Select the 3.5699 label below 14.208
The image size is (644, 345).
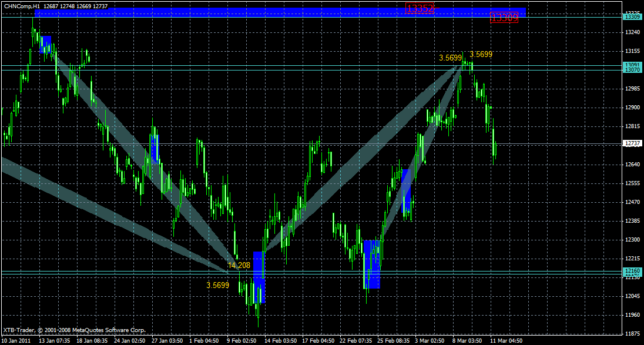point(217,285)
